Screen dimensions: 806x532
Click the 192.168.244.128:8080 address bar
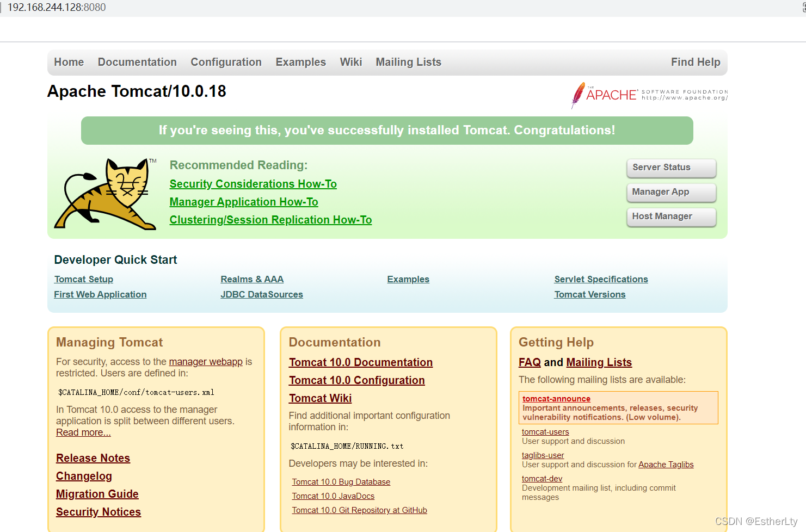point(57,8)
